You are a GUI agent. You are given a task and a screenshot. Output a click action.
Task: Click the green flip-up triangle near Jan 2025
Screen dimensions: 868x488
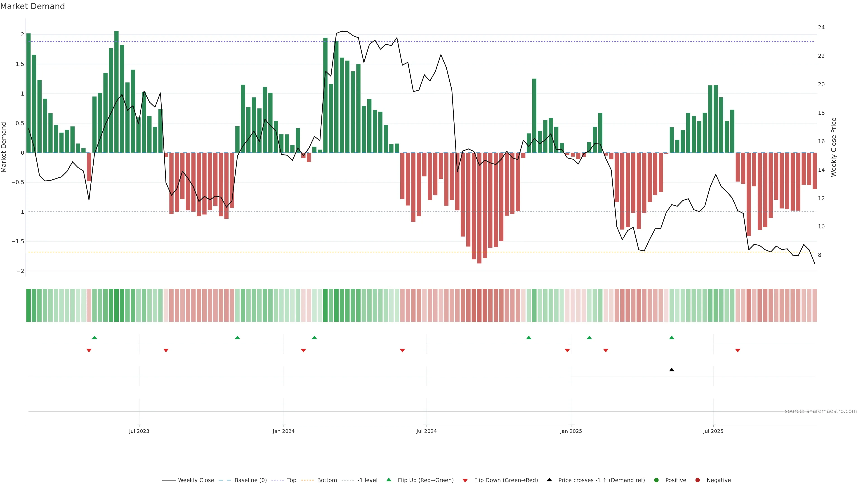click(x=589, y=338)
